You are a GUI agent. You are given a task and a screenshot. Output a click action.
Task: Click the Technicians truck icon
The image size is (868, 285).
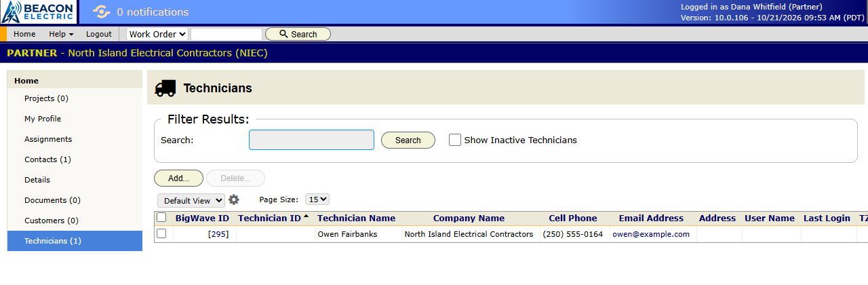pos(165,88)
